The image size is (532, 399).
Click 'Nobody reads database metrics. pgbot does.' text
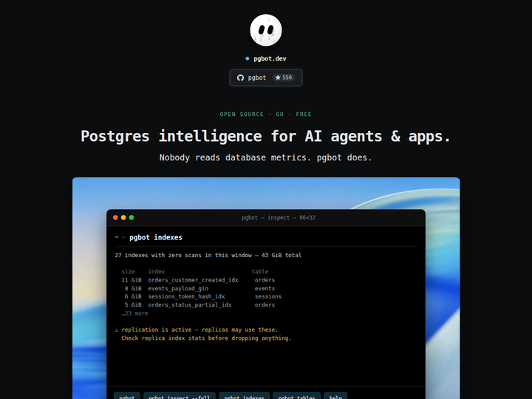pos(266,158)
